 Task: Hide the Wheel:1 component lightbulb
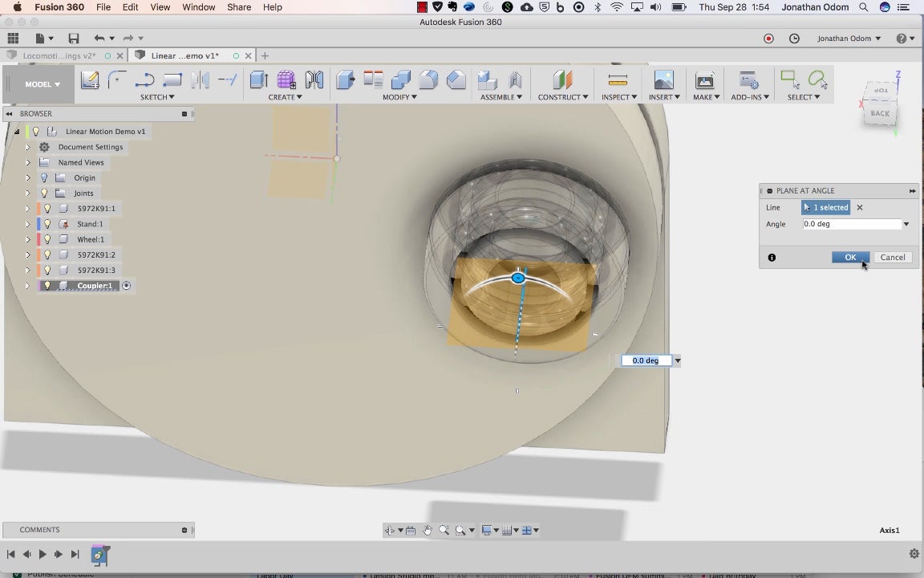pyautogui.click(x=48, y=239)
